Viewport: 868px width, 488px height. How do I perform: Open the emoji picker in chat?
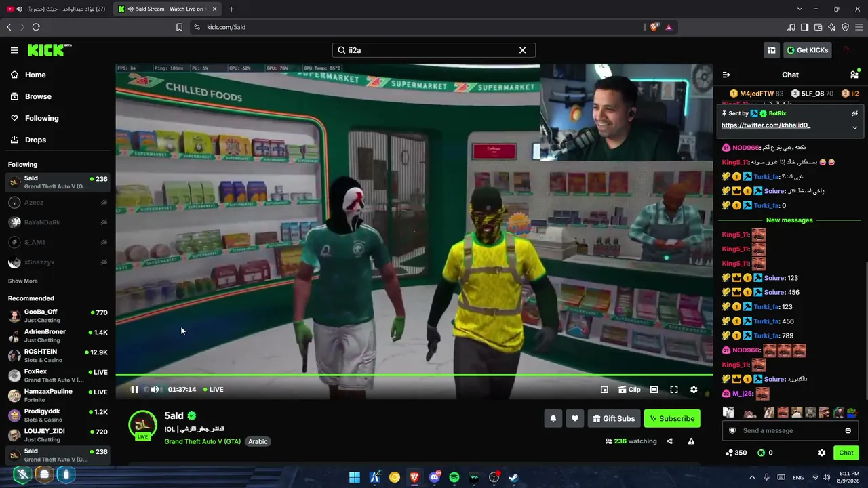pyautogui.click(x=848, y=430)
